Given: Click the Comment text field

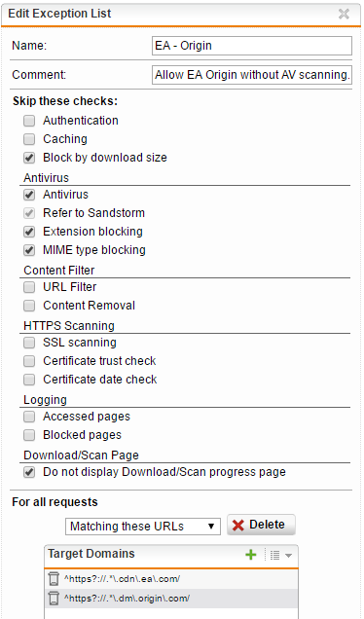Looking at the screenshot, I should coord(252,75).
